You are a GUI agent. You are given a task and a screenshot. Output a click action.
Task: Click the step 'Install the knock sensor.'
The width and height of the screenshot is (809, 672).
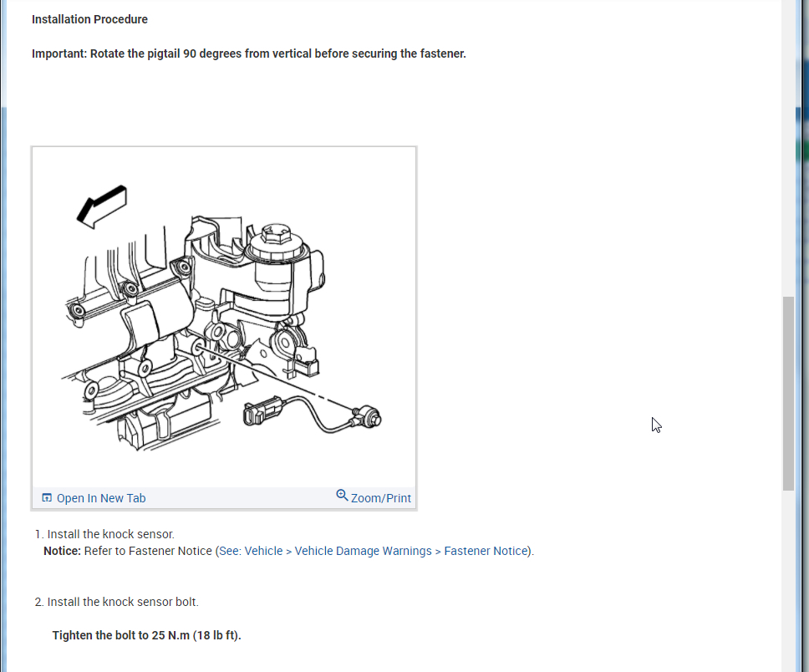(110, 534)
